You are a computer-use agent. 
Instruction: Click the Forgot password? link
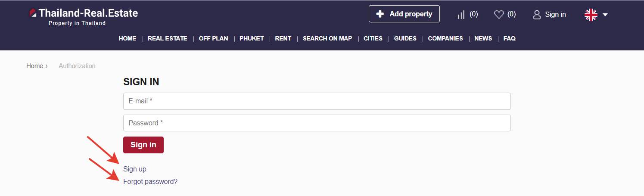tap(150, 181)
